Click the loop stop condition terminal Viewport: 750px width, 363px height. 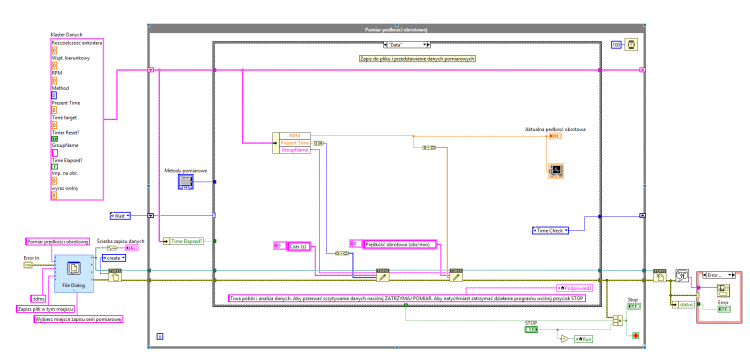point(636,335)
